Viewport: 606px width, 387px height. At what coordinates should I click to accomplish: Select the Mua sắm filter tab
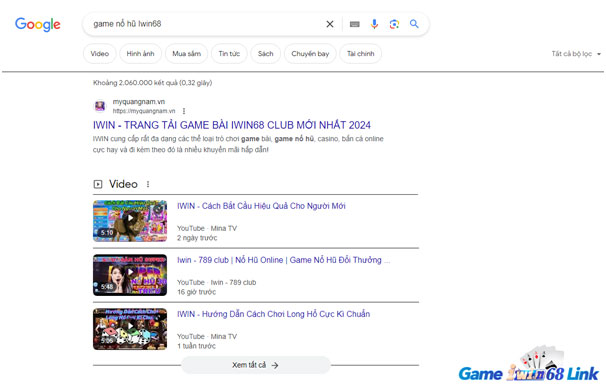(x=186, y=54)
